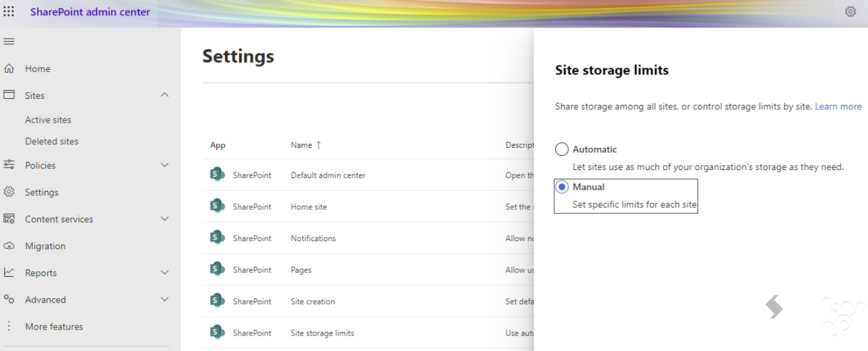Click the Policies sliders icon
Image resolution: width=868 pixels, height=351 pixels.
point(9,165)
